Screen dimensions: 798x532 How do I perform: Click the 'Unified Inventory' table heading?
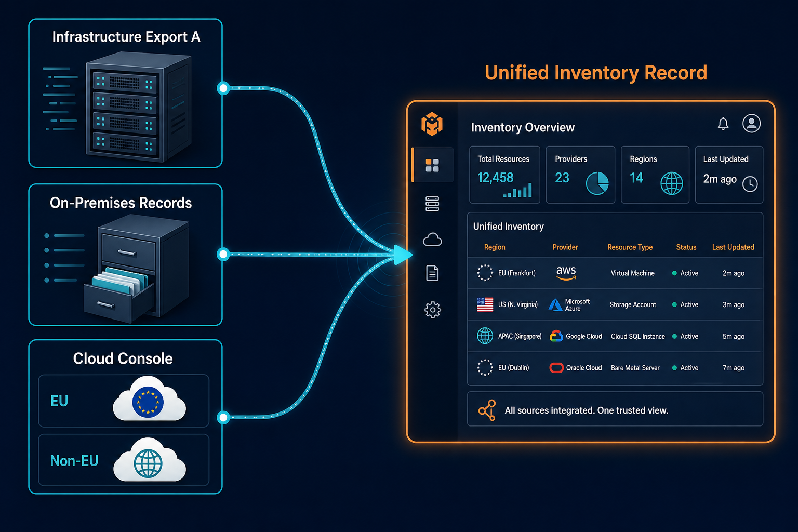click(508, 227)
